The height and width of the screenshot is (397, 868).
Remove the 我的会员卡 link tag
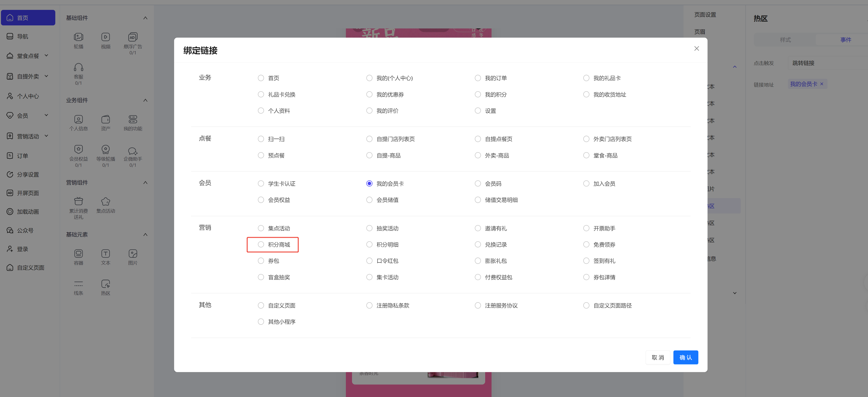[822, 84]
